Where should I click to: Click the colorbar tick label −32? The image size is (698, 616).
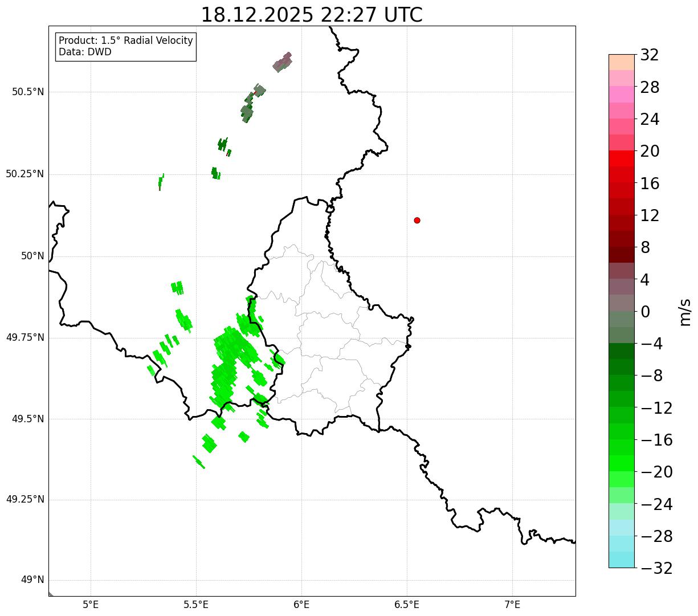tap(656, 568)
